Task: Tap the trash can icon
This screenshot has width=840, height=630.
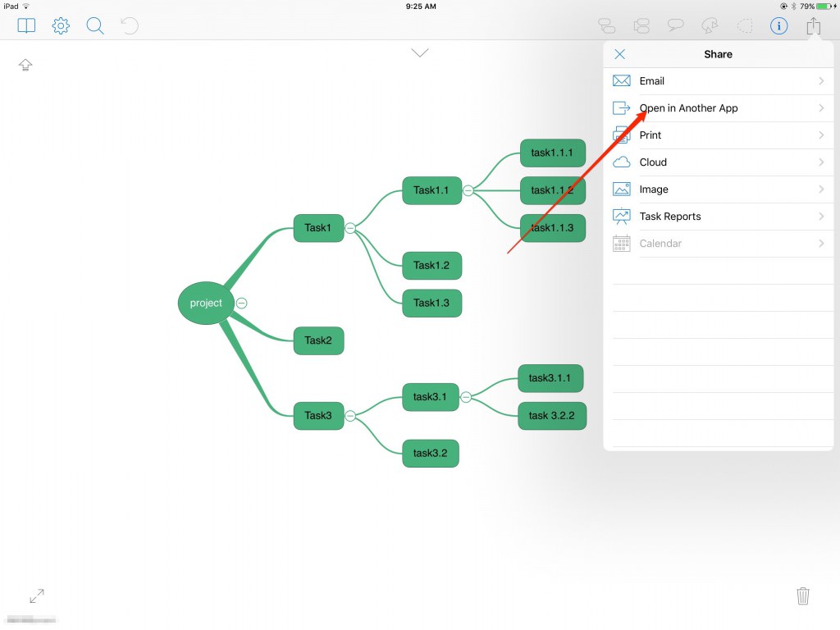Action: pyautogui.click(x=803, y=596)
